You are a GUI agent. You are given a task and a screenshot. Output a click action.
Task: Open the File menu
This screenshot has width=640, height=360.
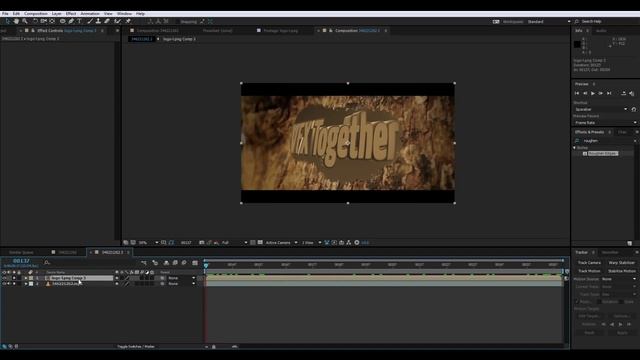click(5, 13)
